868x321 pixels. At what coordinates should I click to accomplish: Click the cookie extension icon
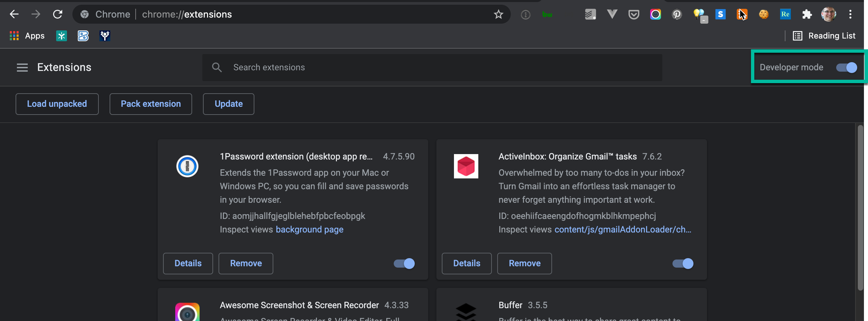(x=763, y=15)
